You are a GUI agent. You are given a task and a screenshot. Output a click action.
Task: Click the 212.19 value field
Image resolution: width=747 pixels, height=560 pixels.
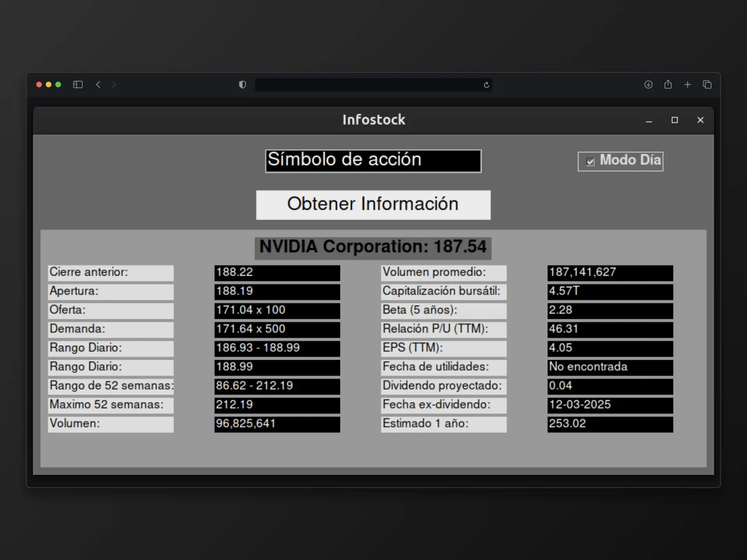277,406
